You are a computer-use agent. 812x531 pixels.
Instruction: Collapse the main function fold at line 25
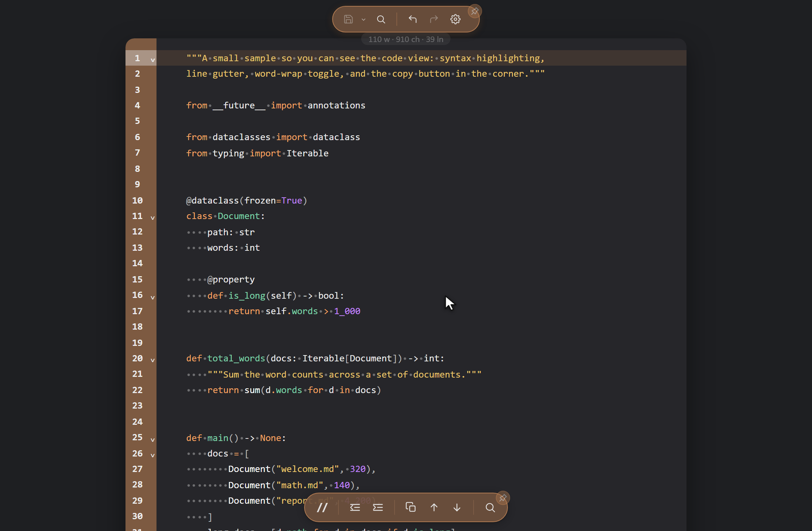pyautogui.click(x=152, y=440)
